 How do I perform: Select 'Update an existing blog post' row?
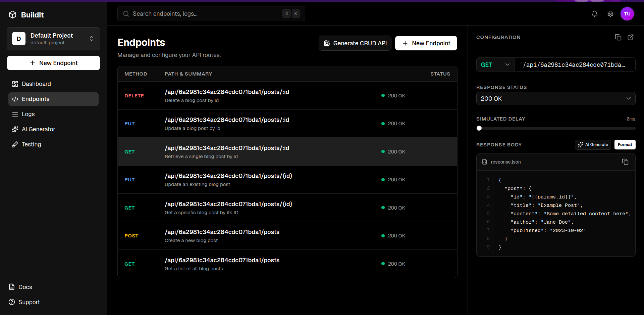pyautogui.click(x=287, y=180)
